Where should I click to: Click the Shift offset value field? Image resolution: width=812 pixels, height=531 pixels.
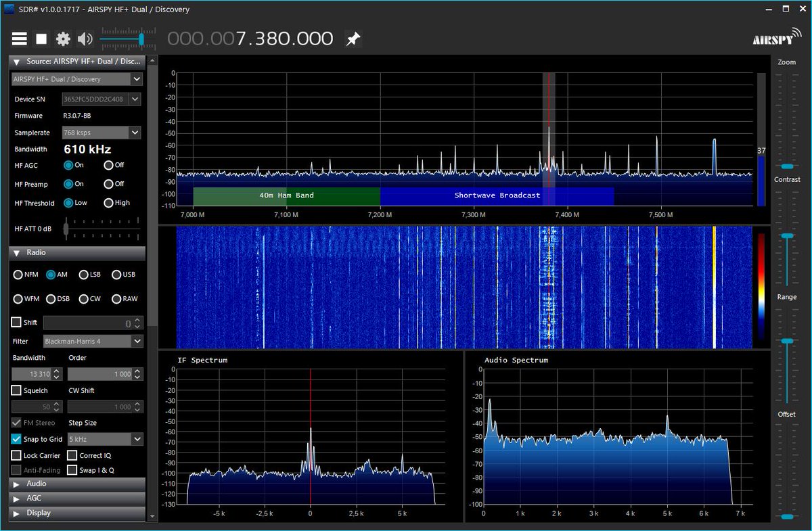93,323
